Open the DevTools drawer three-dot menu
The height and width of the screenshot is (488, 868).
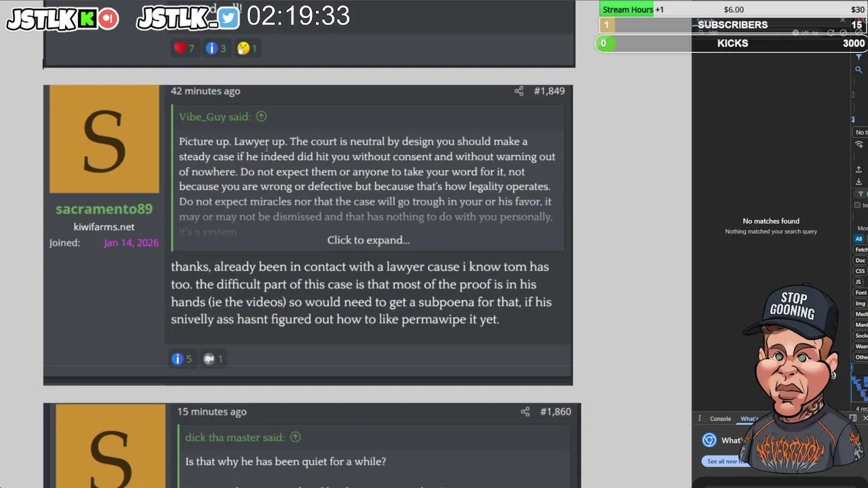(699, 419)
